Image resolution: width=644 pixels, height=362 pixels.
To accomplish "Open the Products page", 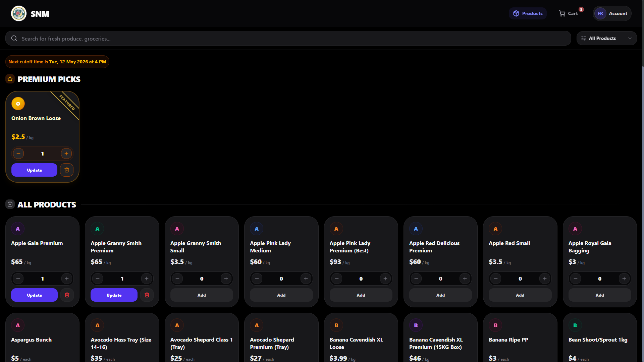I will [x=528, y=13].
